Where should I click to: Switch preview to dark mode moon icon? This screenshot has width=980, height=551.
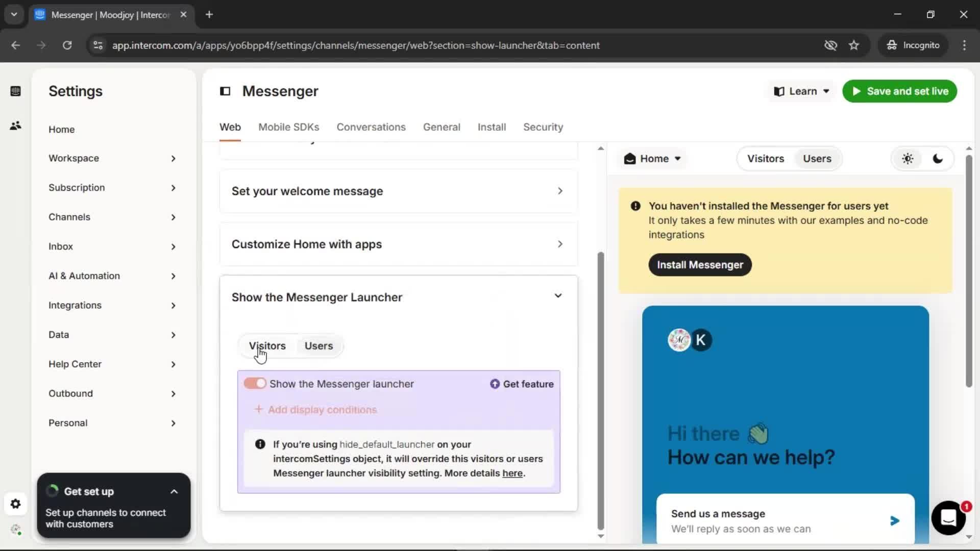point(938,159)
